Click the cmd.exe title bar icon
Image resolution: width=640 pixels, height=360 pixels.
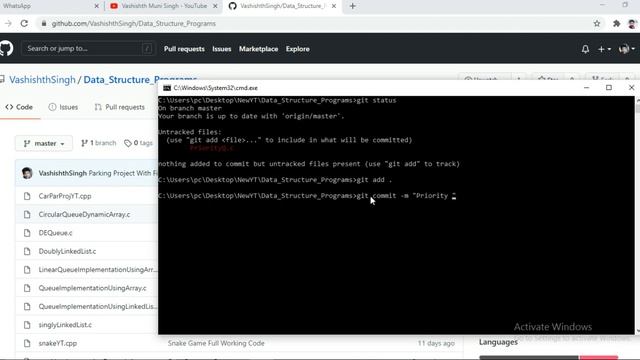167,88
